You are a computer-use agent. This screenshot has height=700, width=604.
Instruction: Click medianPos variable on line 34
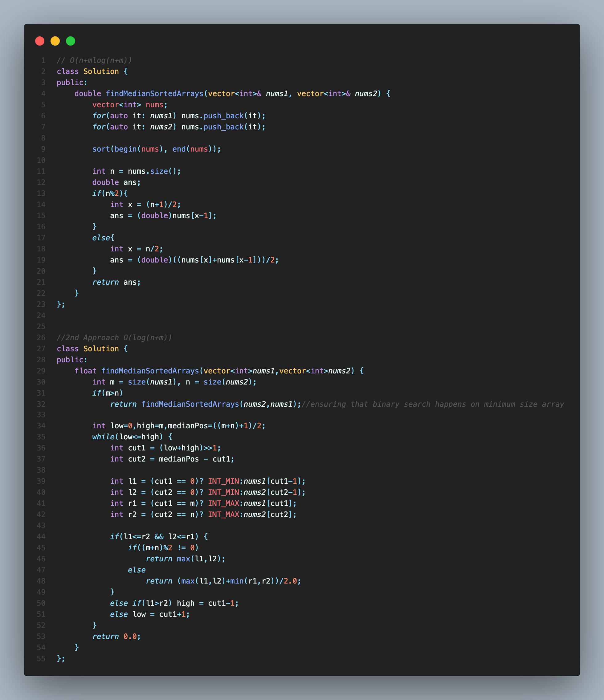tap(188, 426)
